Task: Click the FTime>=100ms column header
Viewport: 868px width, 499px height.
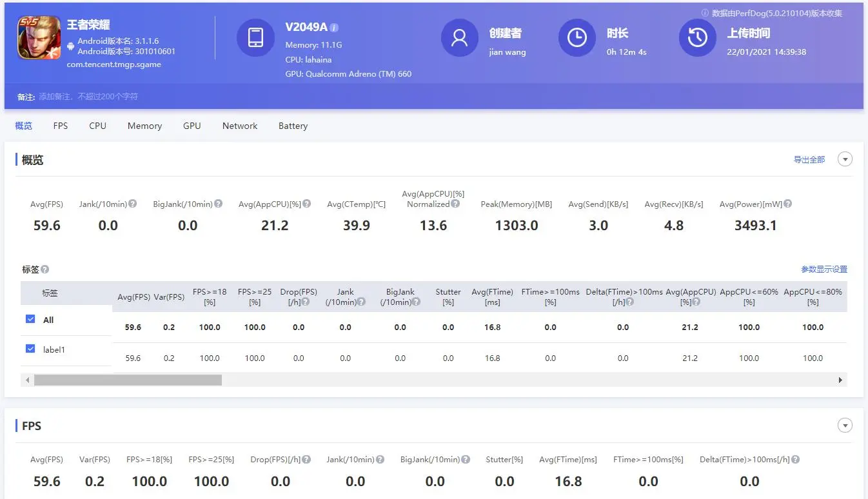Action: coord(550,297)
